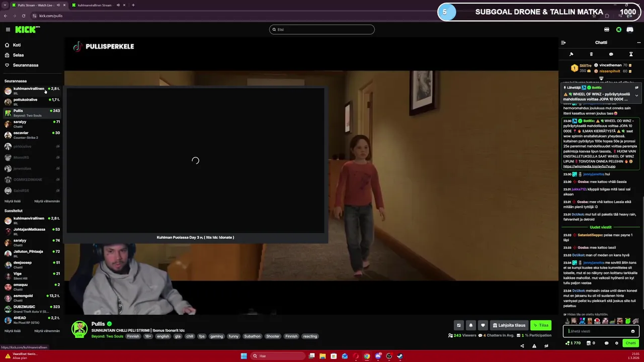644x362 pixels.
Task: Open Steam from the taskbar
Action: tap(400, 356)
